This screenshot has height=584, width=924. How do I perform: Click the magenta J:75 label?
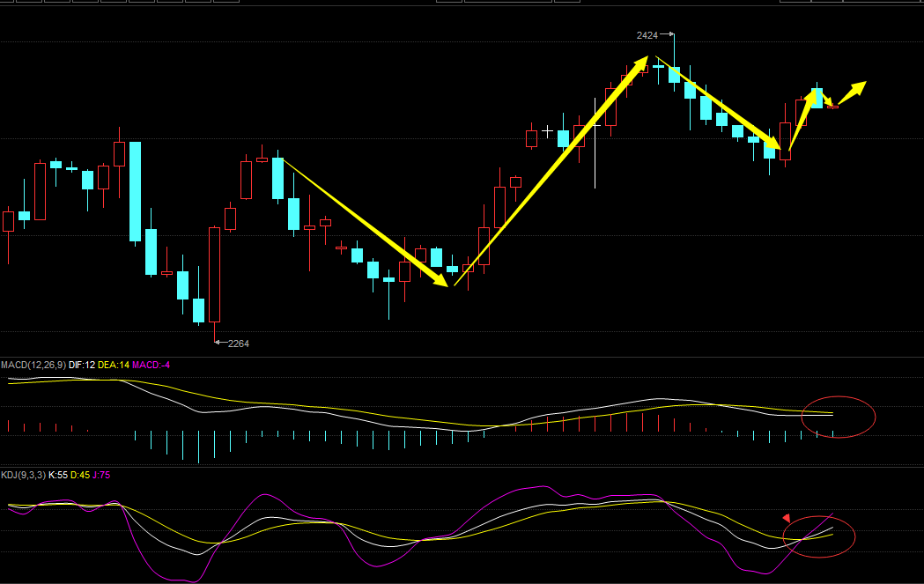coord(100,475)
